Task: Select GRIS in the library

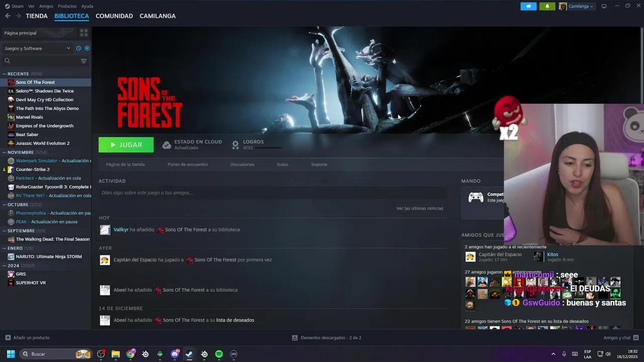Action: 21,274
